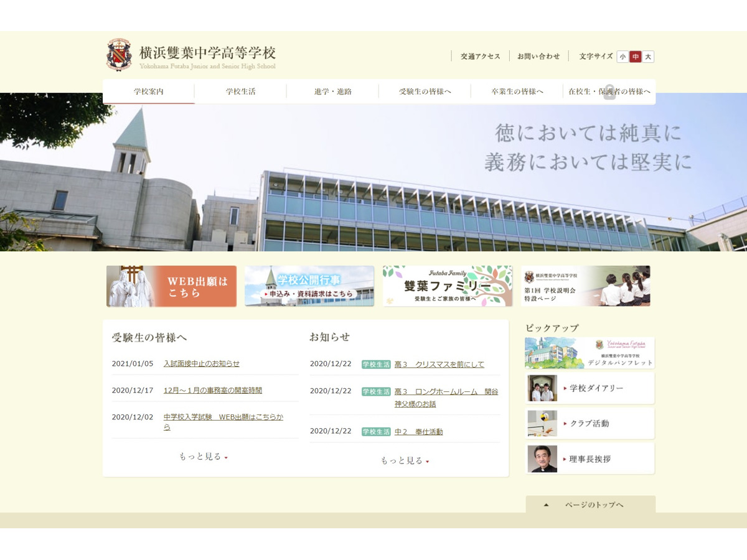Click the school crest logo icon
Viewport: 747px width, 560px height.
click(x=119, y=55)
